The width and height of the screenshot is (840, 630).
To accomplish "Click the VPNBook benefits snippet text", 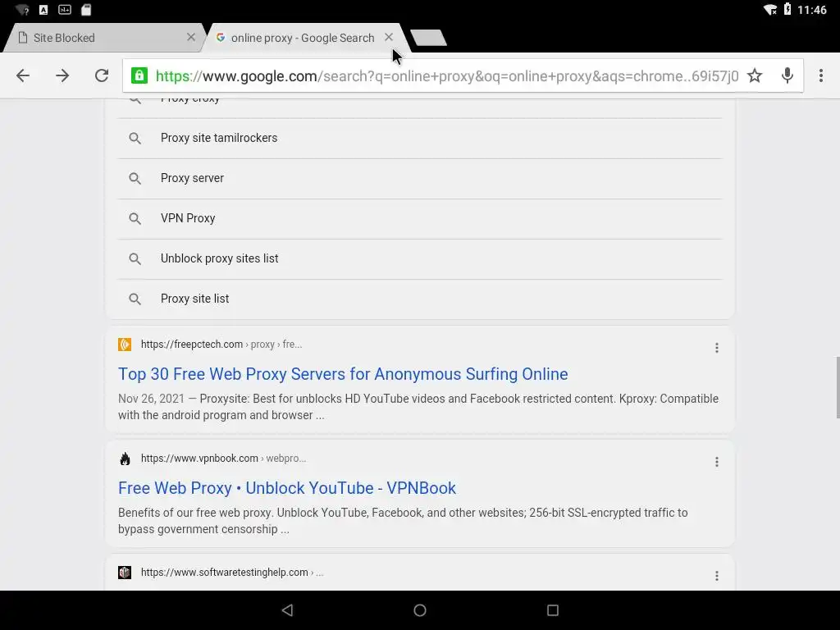I will click(403, 521).
